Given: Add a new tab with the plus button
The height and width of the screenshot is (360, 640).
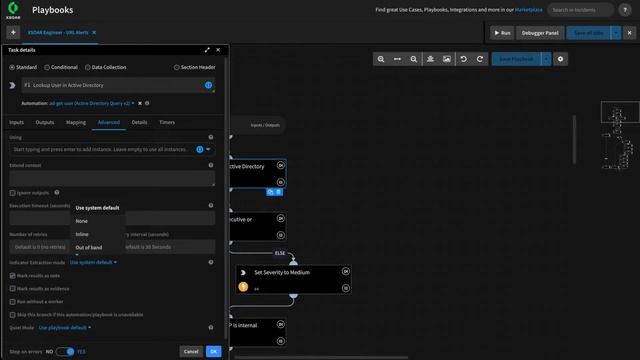Looking at the screenshot, I should 13,32.
